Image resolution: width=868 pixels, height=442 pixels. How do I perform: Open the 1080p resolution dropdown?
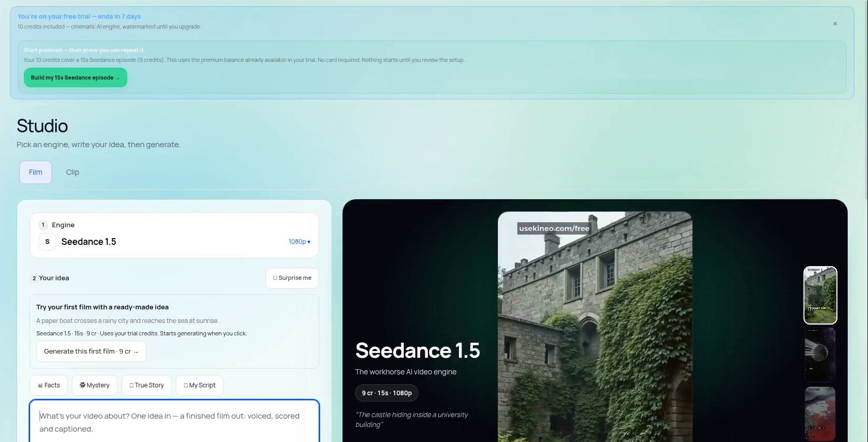[299, 242]
